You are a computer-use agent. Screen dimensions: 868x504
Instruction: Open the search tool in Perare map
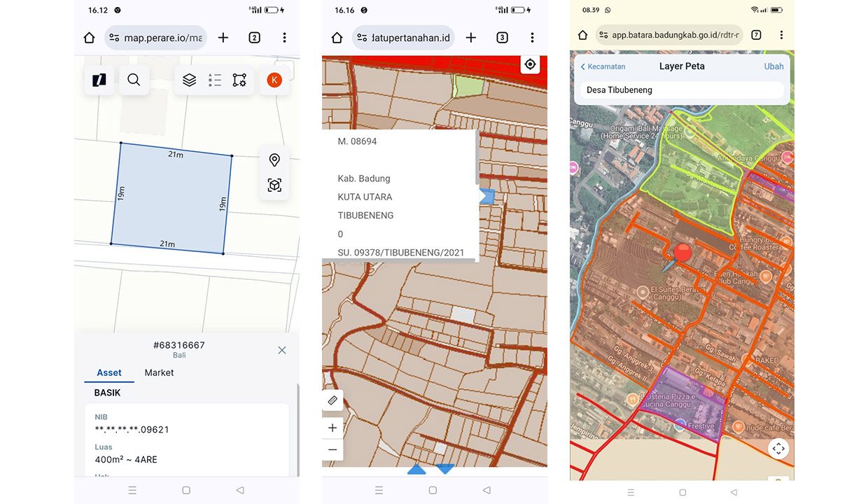coord(134,80)
